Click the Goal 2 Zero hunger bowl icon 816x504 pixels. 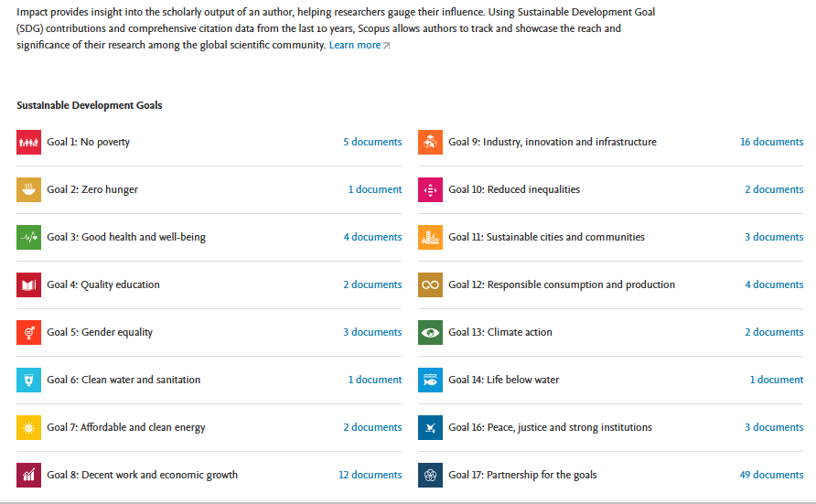click(28, 190)
